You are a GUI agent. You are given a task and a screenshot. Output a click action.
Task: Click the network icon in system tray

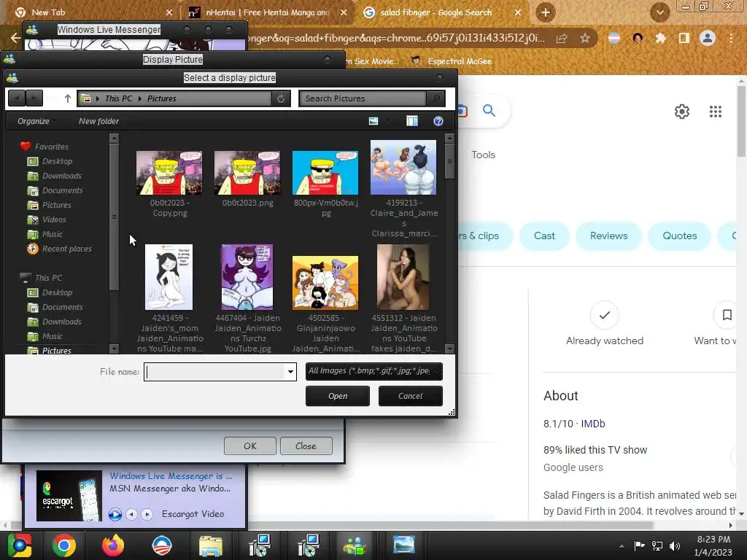(x=657, y=545)
